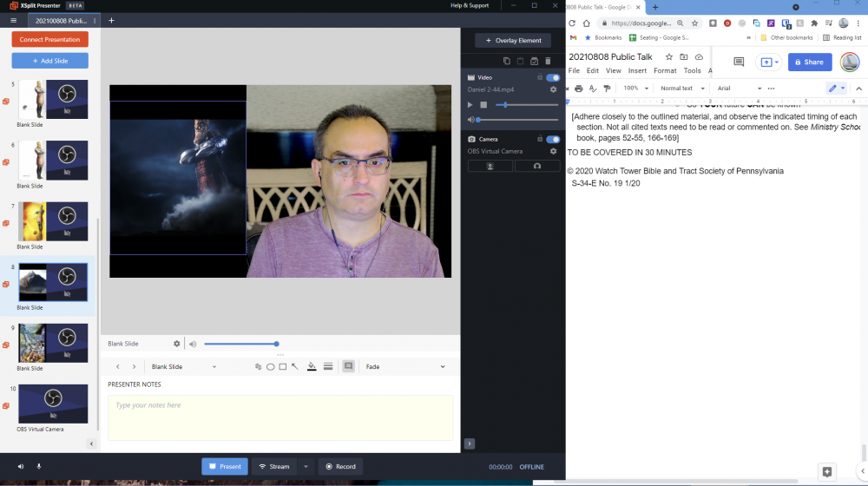
Task: Mute slide audio speaker icon beside slide slider
Action: [x=193, y=344]
